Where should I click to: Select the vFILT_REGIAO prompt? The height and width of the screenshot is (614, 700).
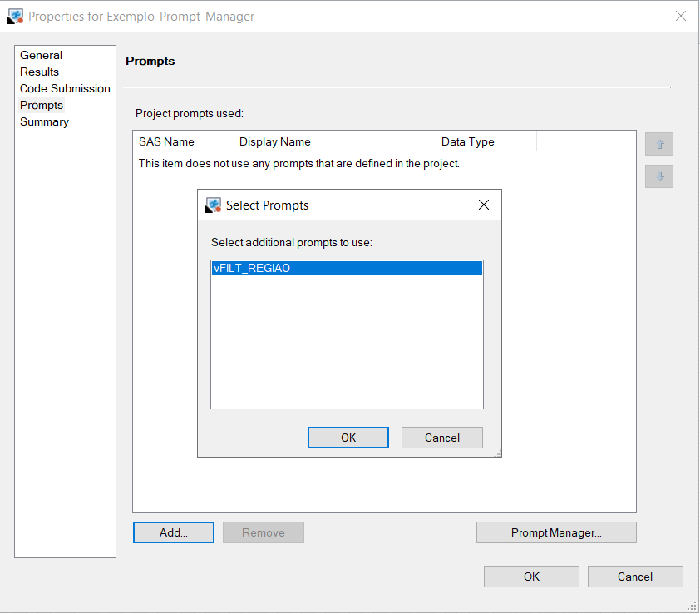click(347, 268)
